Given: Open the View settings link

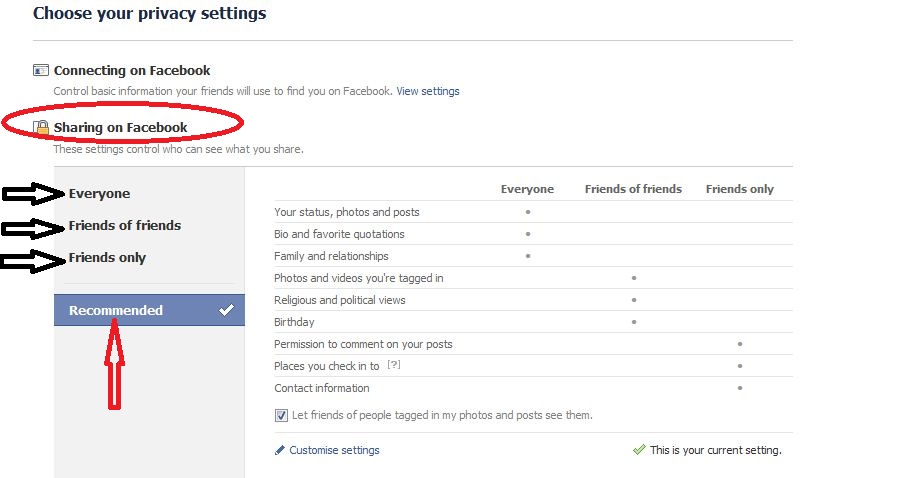Looking at the screenshot, I should point(428,91).
